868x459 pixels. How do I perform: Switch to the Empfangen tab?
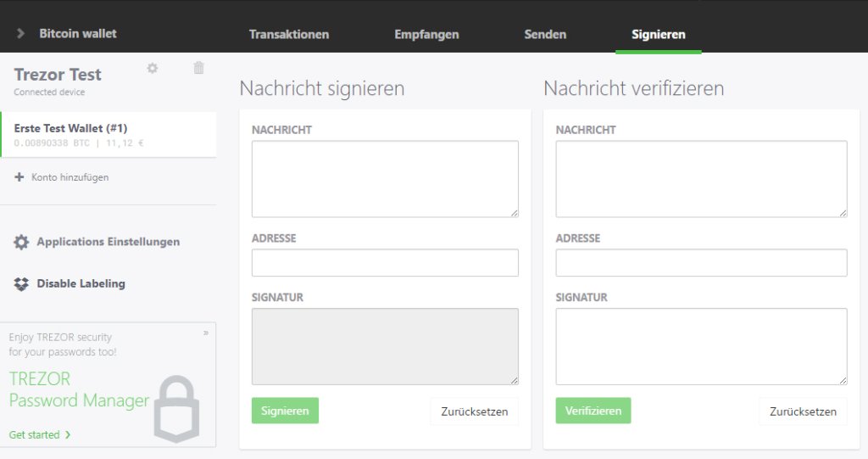click(x=426, y=35)
